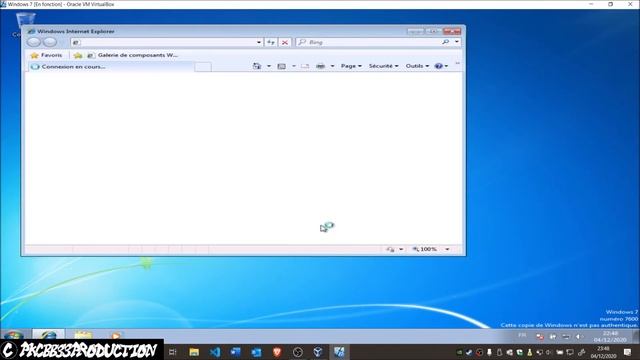This screenshot has width=640, height=360.
Task: Select the Connexion en cours... tab
Action: coord(110,67)
